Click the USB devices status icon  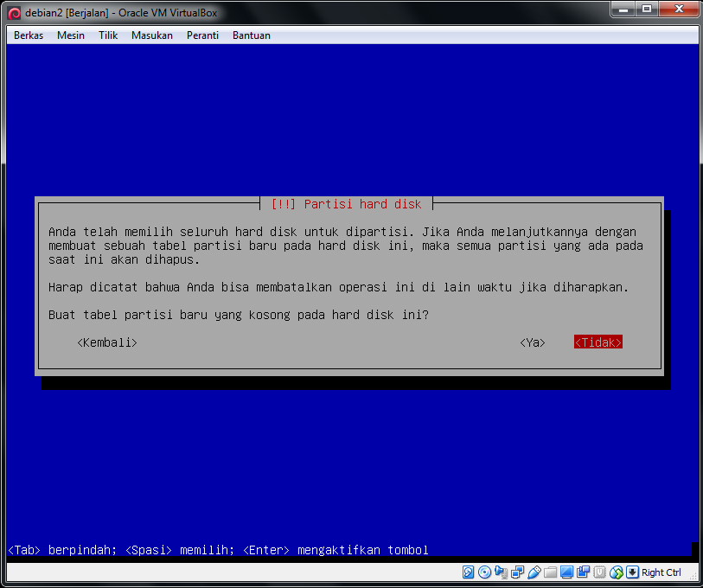click(x=534, y=572)
